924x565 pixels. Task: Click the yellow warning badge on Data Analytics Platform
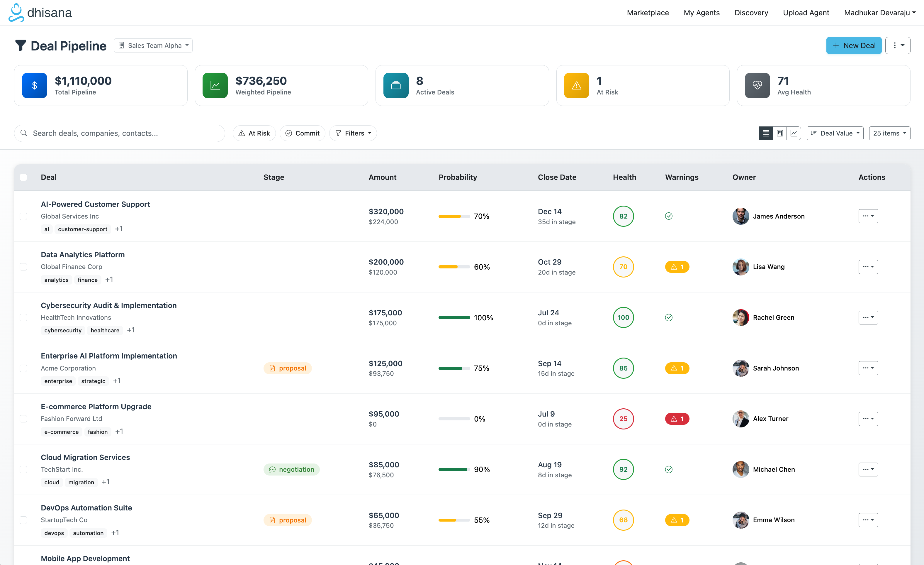pyautogui.click(x=677, y=267)
